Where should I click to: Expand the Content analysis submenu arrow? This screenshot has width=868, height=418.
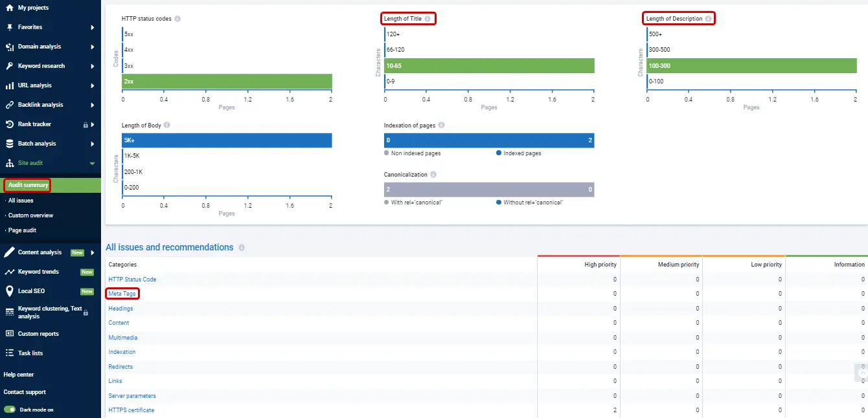93,252
